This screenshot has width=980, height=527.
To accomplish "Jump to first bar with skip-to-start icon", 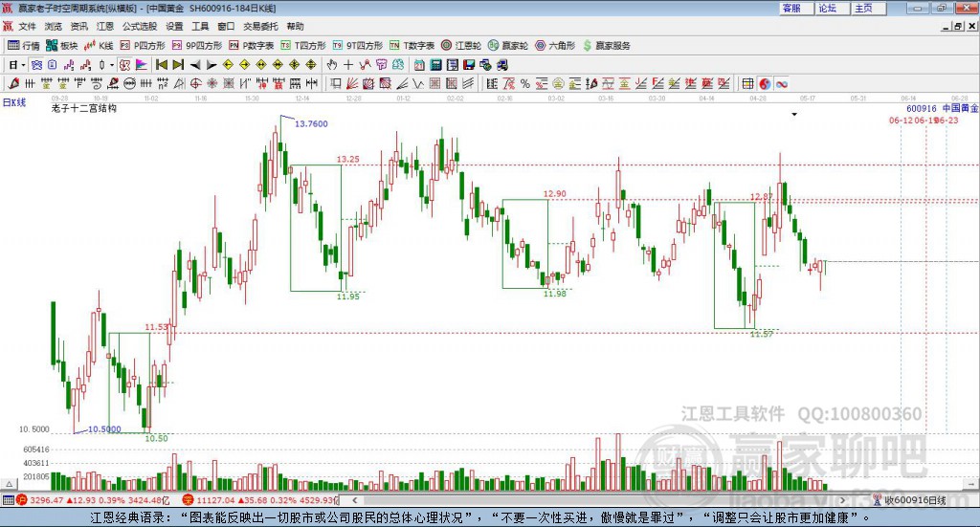I will pyautogui.click(x=161, y=65).
